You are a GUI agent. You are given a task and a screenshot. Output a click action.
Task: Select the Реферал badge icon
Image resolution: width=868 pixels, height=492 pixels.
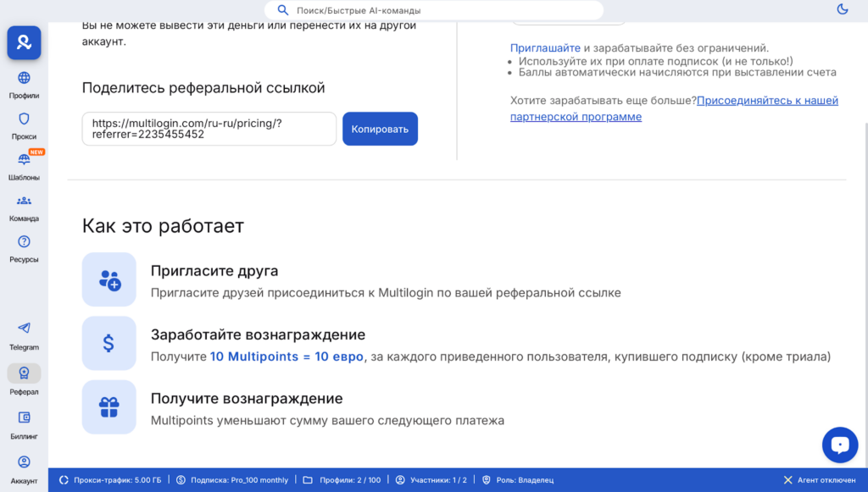(24, 373)
